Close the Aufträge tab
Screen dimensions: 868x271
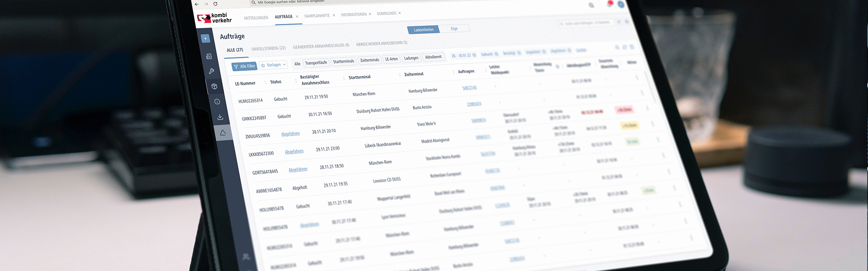pyautogui.click(x=297, y=16)
